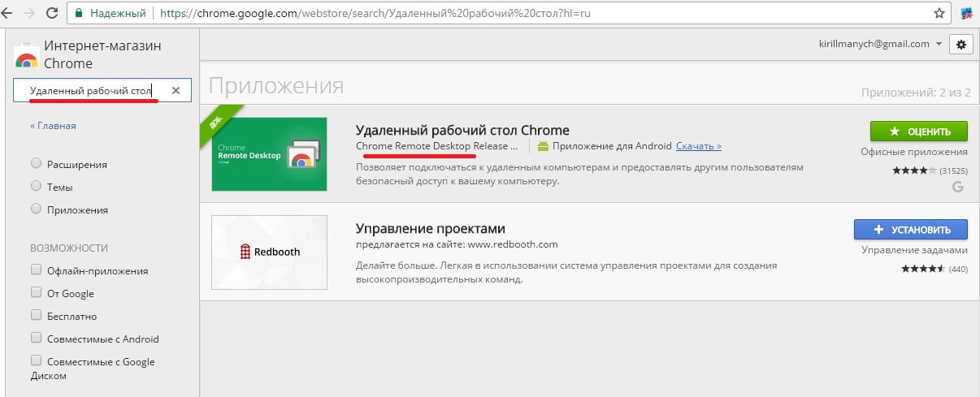Open the kirillmanych@gmail.com account dropdown
980x397 pixels.
[x=881, y=44]
